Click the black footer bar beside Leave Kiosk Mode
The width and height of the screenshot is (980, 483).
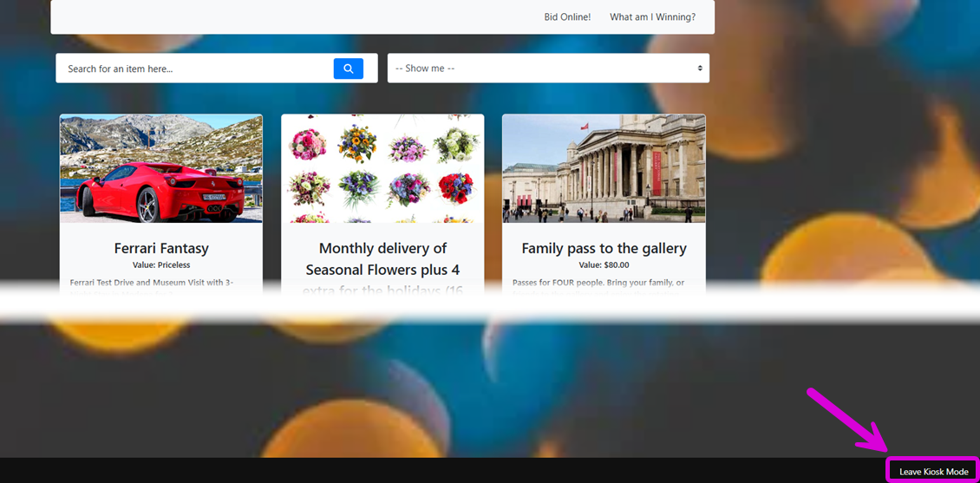coord(437,471)
